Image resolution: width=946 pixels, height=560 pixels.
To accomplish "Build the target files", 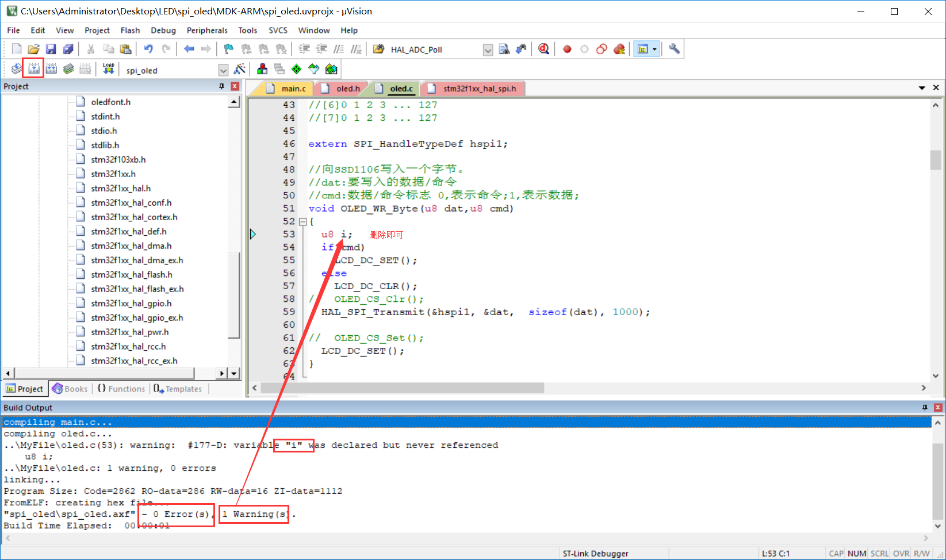I will coord(34,70).
